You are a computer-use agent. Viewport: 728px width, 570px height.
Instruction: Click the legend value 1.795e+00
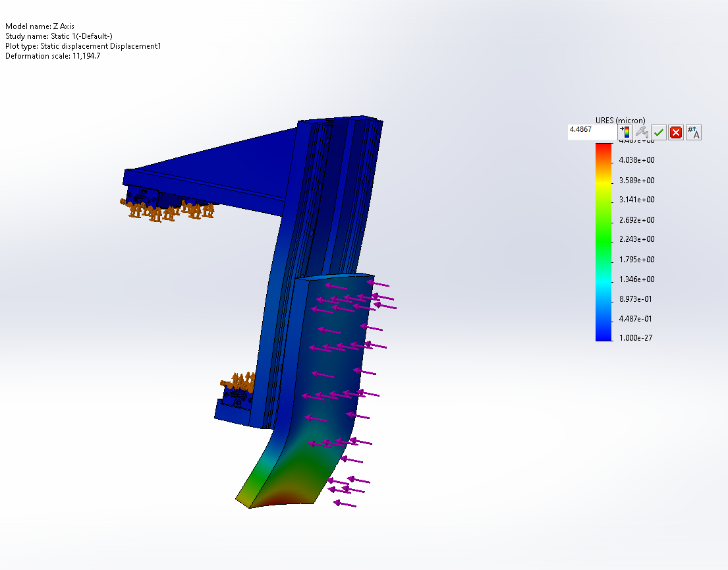click(x=636, y=259)
